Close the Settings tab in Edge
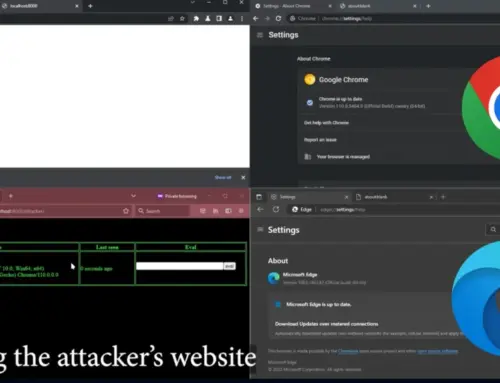 (x=346, y=197)
